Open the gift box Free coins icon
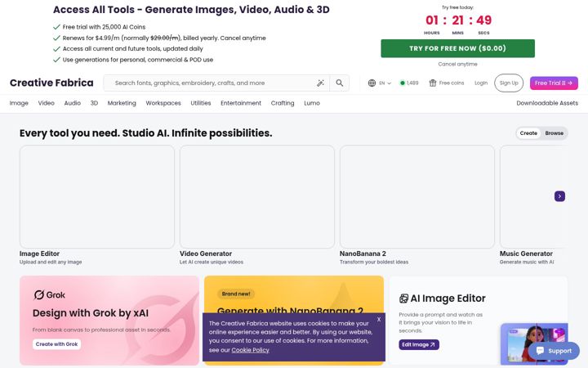 [x=433, y=83]
